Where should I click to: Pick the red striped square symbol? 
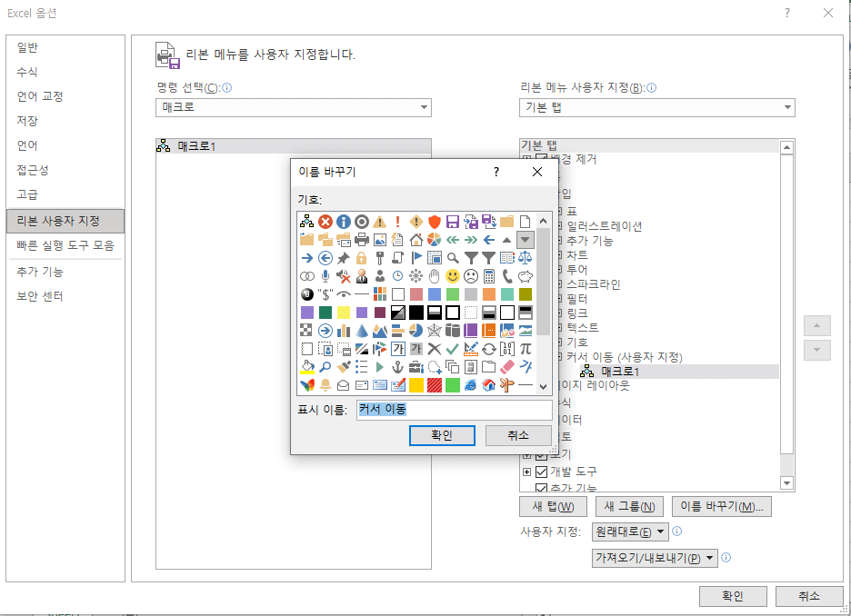pos(435,385)
